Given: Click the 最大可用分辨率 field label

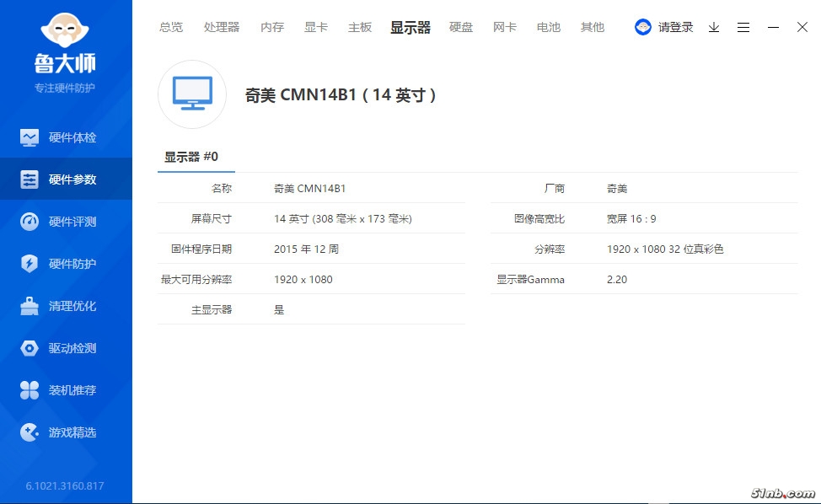Looking at the screenshot, I should 196,280.
